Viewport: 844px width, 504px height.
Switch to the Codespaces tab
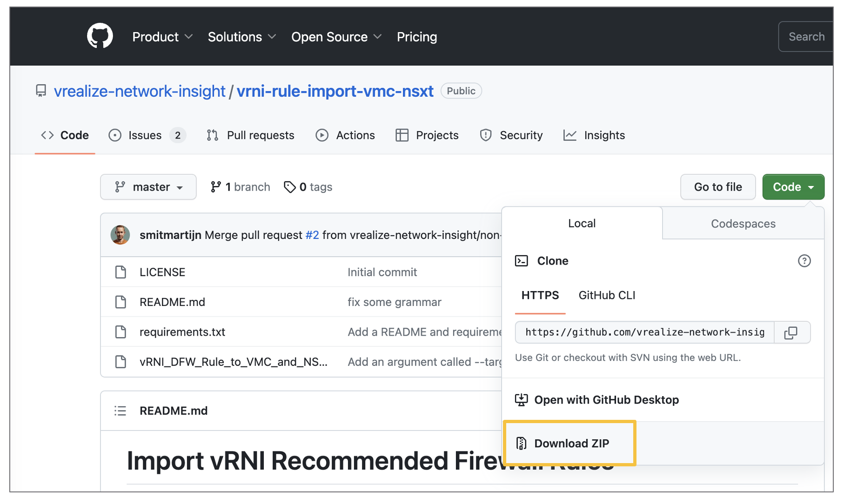click(743, 224)
